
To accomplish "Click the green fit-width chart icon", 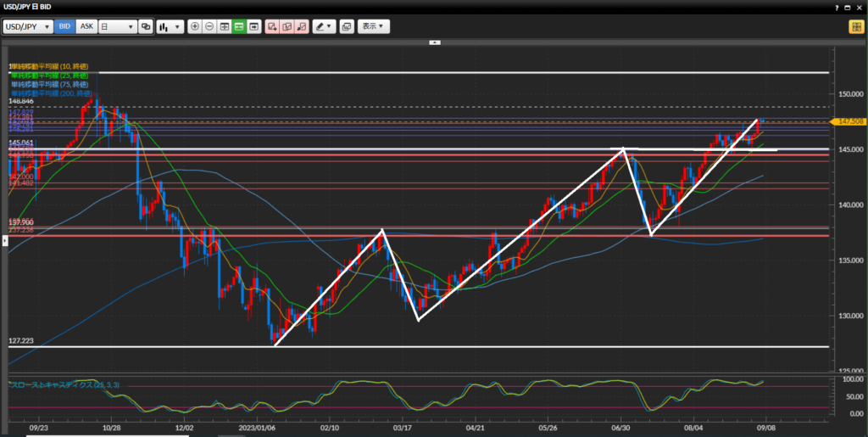I will pos(239,26).
